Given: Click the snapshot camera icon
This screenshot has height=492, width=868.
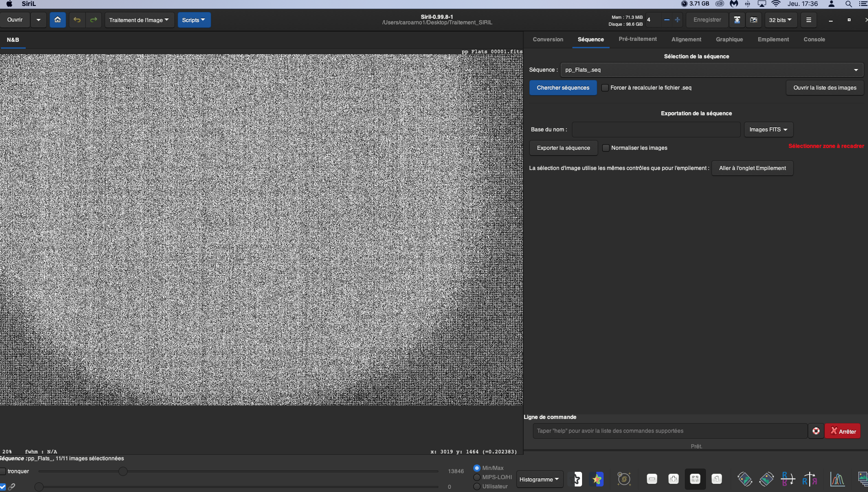Looking at the screenshot, I should pos(754,20).
